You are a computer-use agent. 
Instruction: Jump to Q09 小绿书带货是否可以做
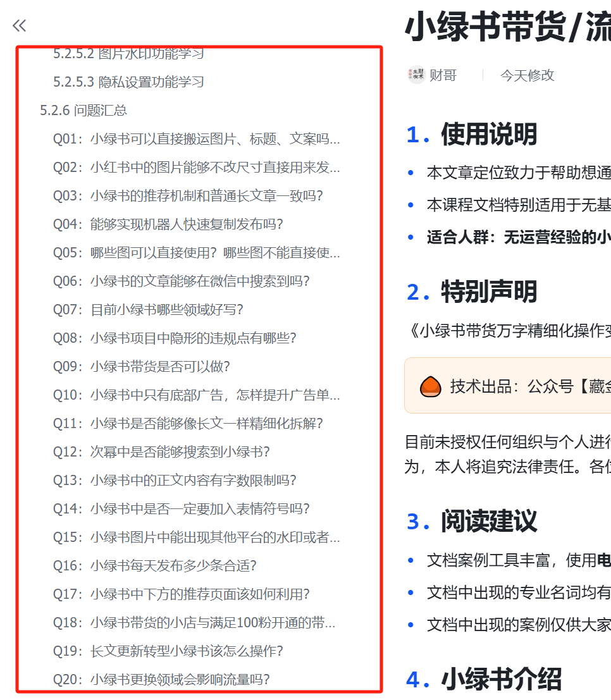pos(141,367)
